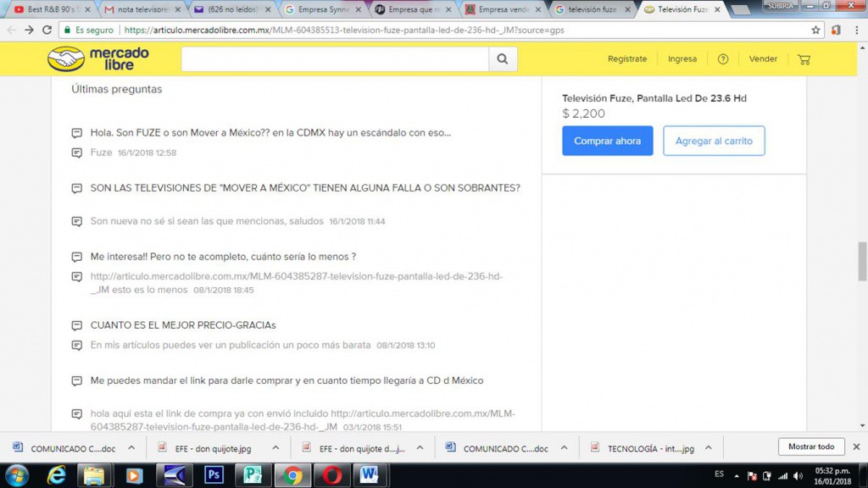Expand options for first COMUNICADO C....doc download
Screen dimensions: 868x488
[131, 448]
